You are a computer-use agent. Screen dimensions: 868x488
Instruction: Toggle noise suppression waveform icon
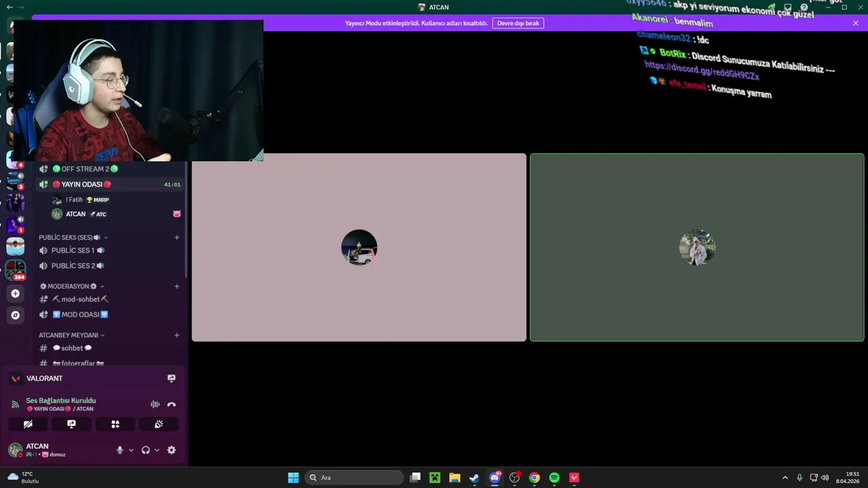(155, 405)
